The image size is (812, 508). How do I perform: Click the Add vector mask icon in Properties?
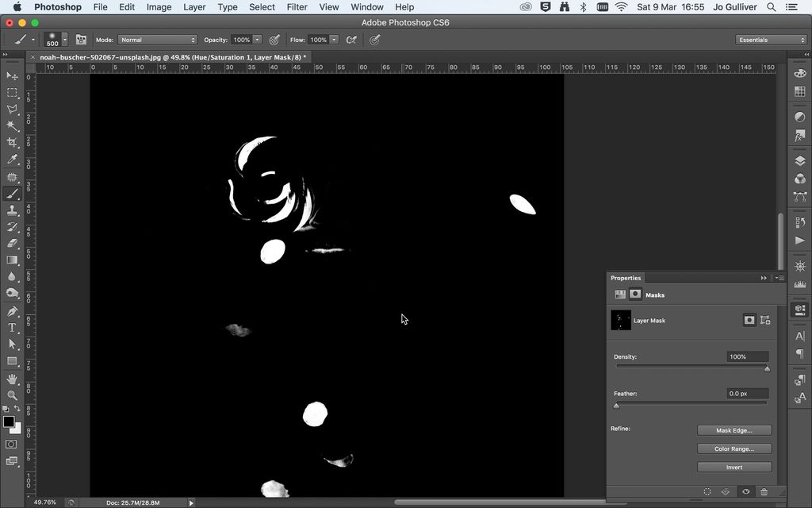[x=764, y=321]
